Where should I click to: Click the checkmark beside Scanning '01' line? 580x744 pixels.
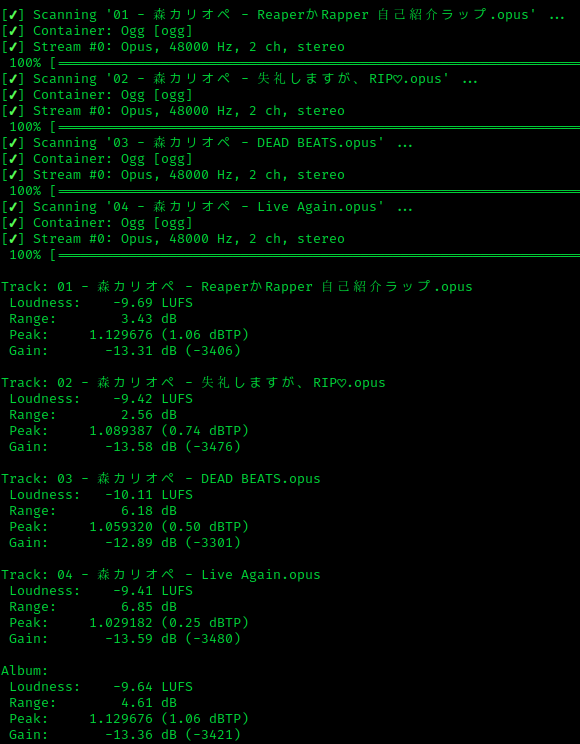[x=13, y=15]
